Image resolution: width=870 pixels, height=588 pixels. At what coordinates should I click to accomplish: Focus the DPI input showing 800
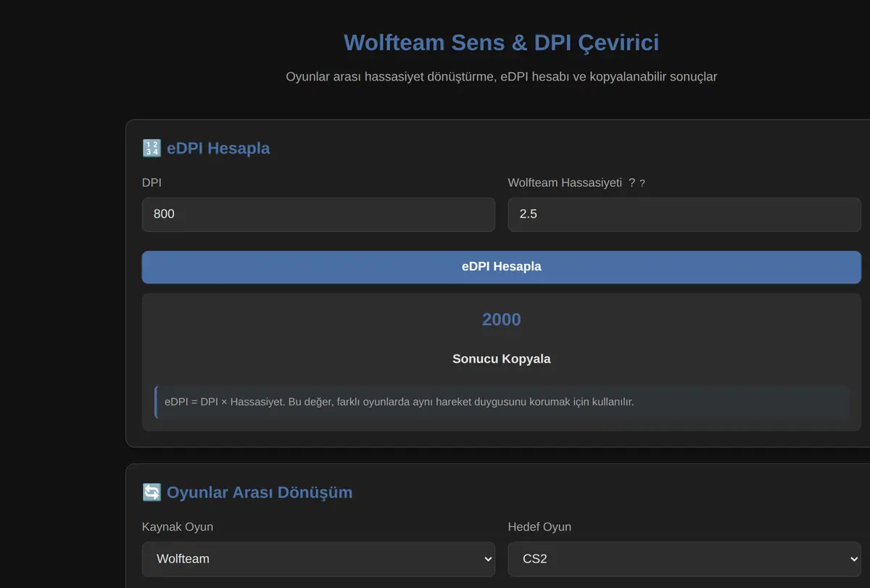click(x=318, y=215)
